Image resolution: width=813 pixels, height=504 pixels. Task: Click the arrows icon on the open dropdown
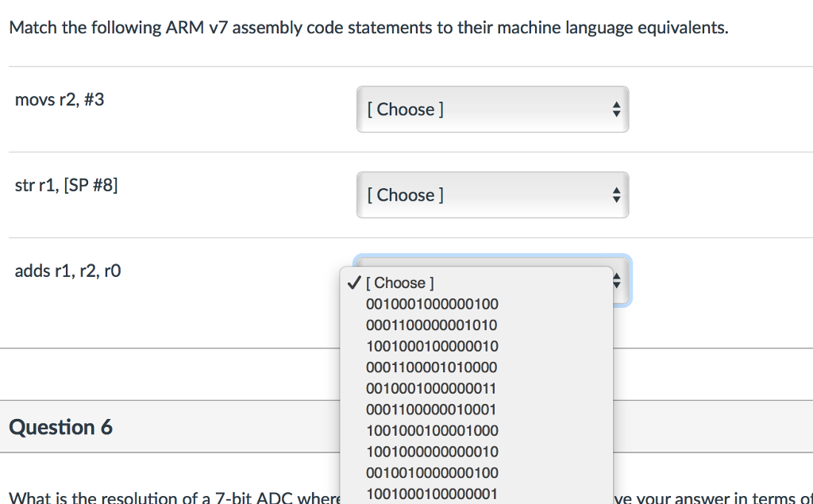coord(617,280)
